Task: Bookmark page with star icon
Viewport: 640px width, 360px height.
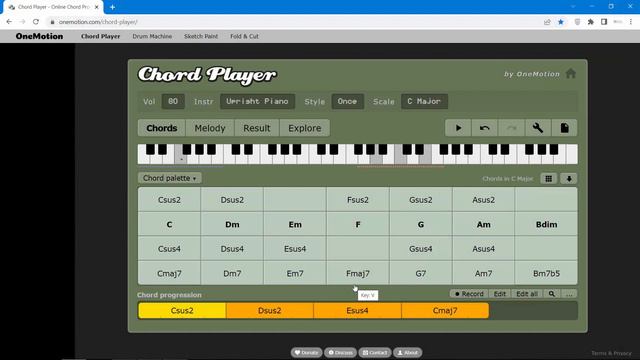Action: tap(561, 22)
